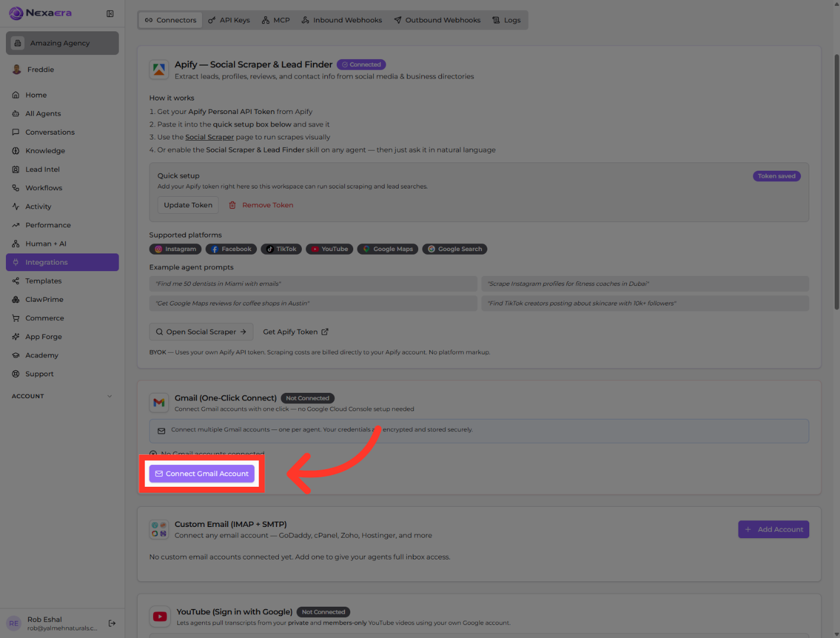Screen dimensions: 840x638
Task: Click the Google Maps platform chip
Action: point(388,249)
